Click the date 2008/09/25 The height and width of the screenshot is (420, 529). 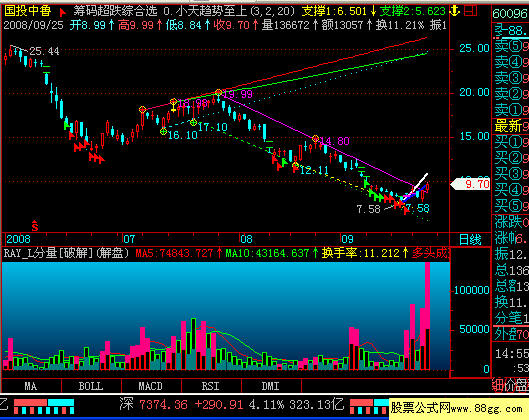click(x=33, y=25)
